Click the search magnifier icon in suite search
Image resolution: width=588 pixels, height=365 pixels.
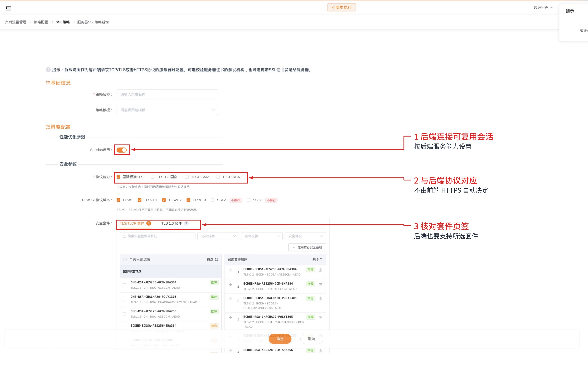point(124,236)
